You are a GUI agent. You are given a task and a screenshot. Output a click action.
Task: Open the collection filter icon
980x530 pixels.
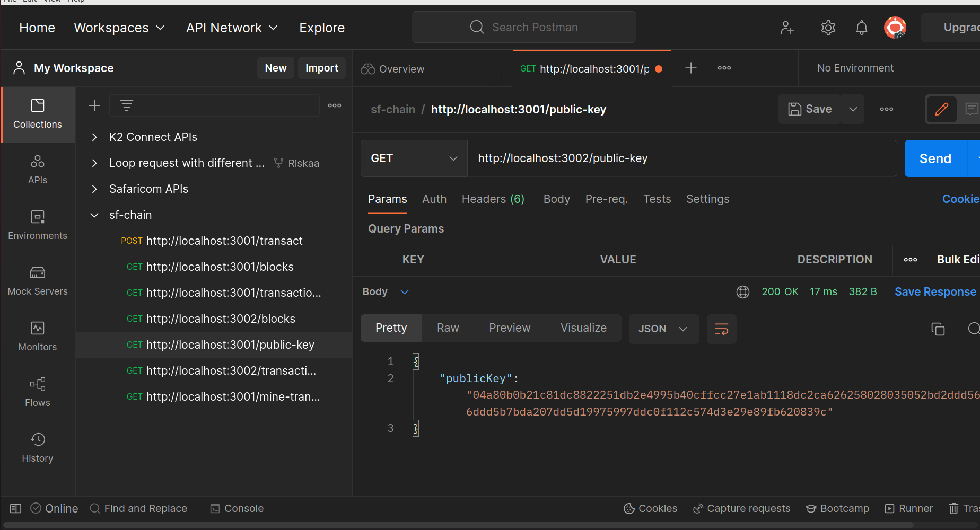pos(126,105)
